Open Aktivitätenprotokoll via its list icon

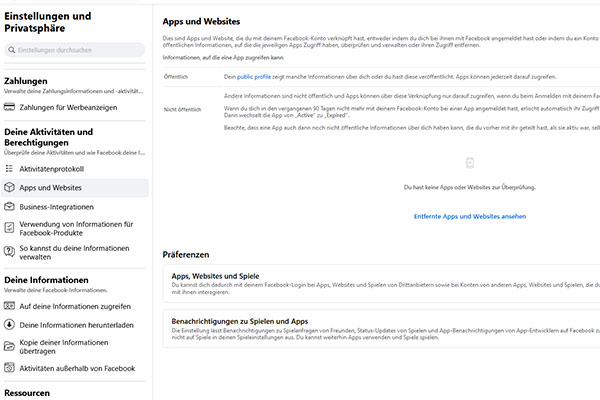click(10, 169)
